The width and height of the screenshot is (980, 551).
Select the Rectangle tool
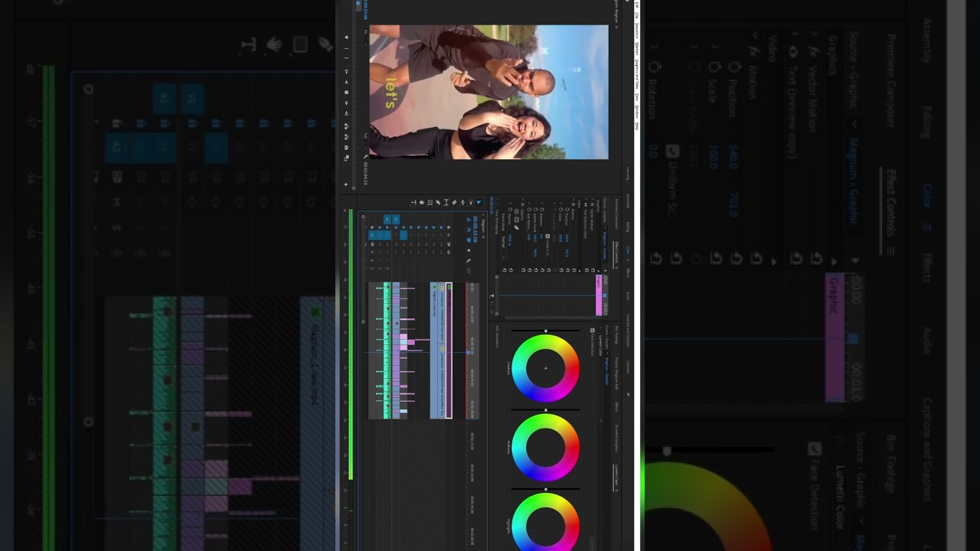tap(430, 202)
